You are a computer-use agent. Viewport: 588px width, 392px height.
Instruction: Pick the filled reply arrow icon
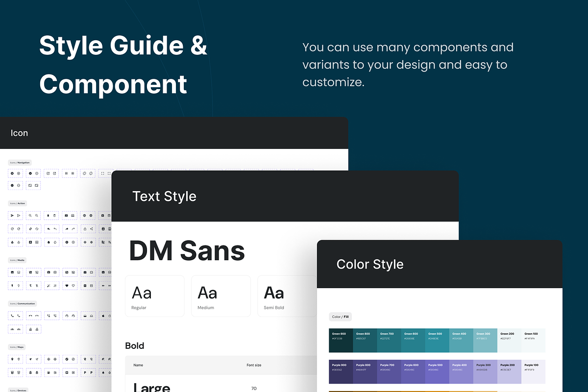[49, 229]
